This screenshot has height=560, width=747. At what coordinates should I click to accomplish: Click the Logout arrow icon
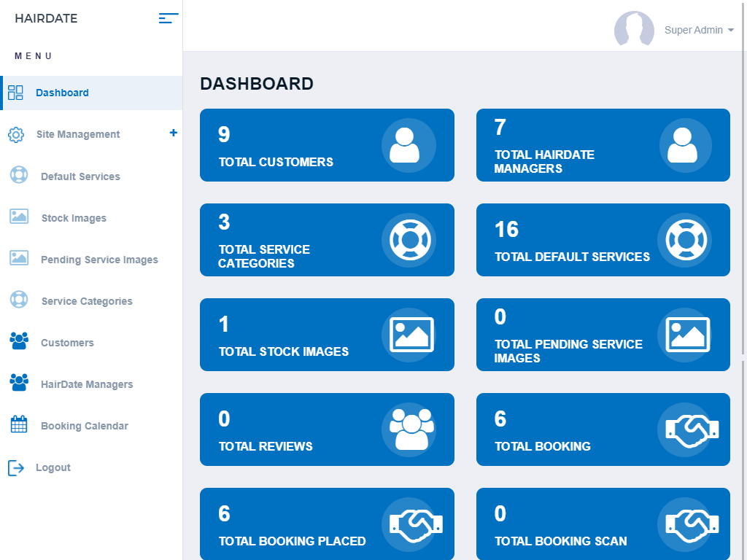point(16,467)
